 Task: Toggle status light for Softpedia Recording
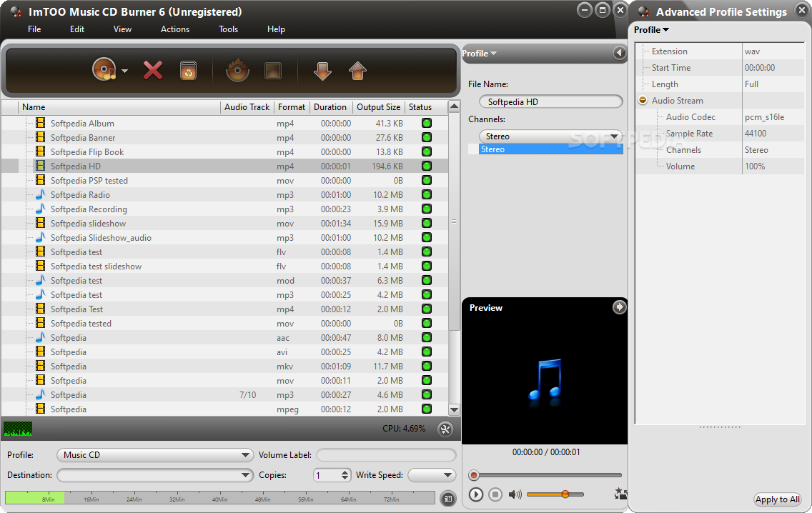pos(427,209)
